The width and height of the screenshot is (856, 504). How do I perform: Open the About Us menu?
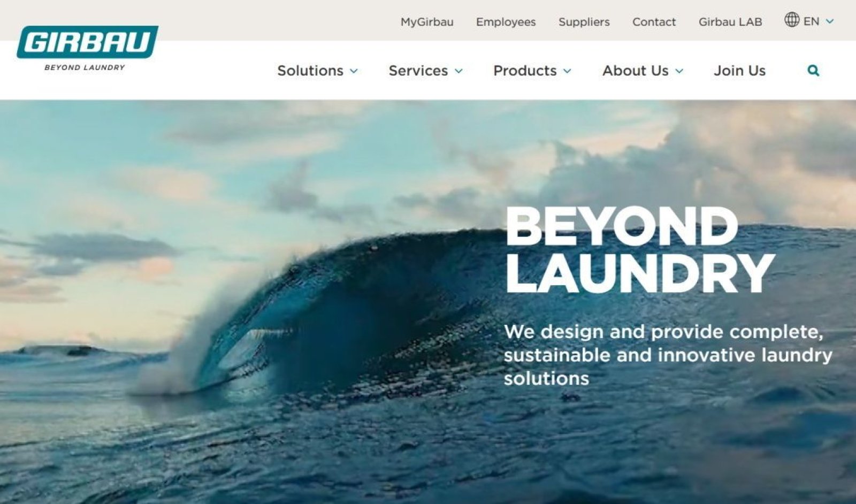pos(636,71)
